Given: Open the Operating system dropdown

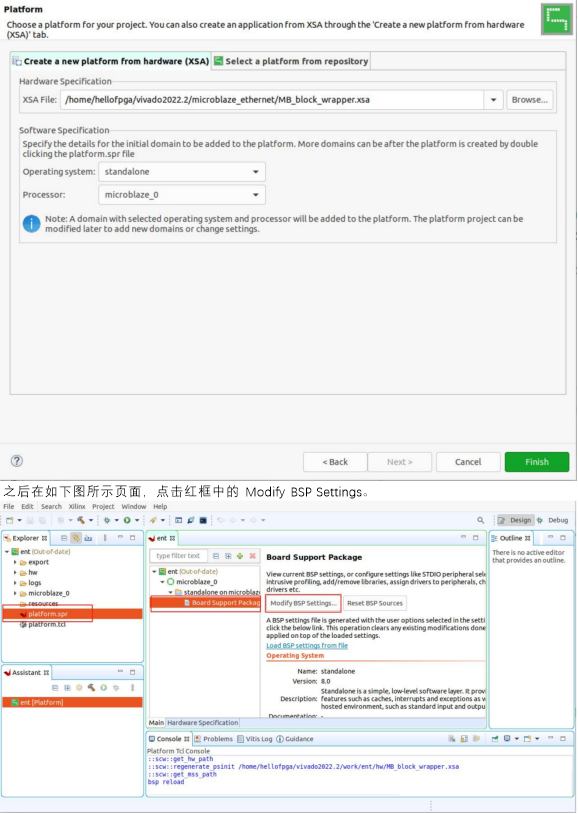Looking at the screenshot, I should tap(182, 172).
